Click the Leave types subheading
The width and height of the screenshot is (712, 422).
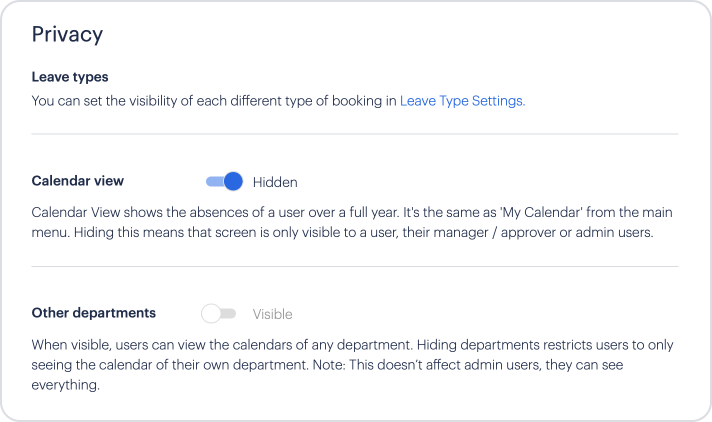pyautogui.click(x=70, y=76)
